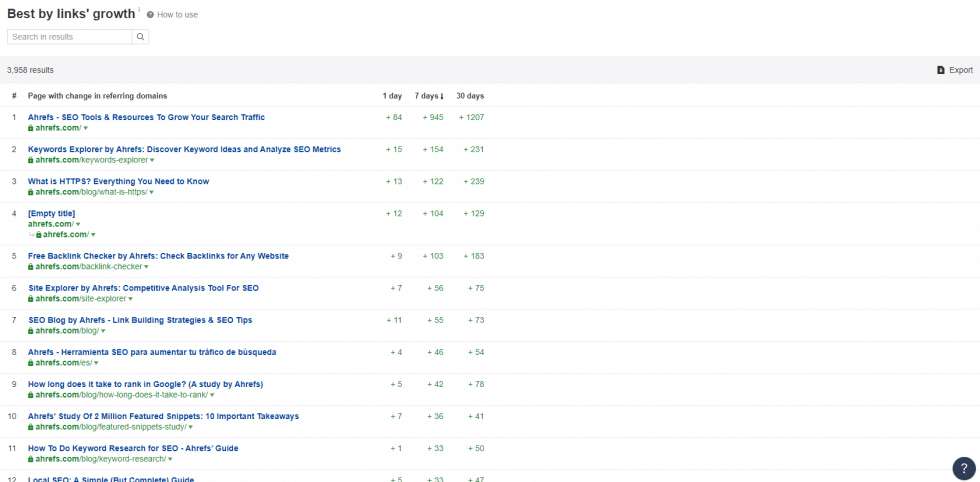Expand dropdown for blog/what-is-https URL
This screenshot has width=980, height=482.
tap(151, 193)
